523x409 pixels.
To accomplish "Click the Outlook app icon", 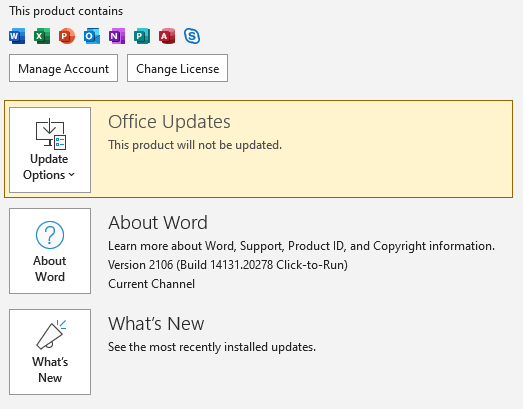I will click(x=92, y=36).
